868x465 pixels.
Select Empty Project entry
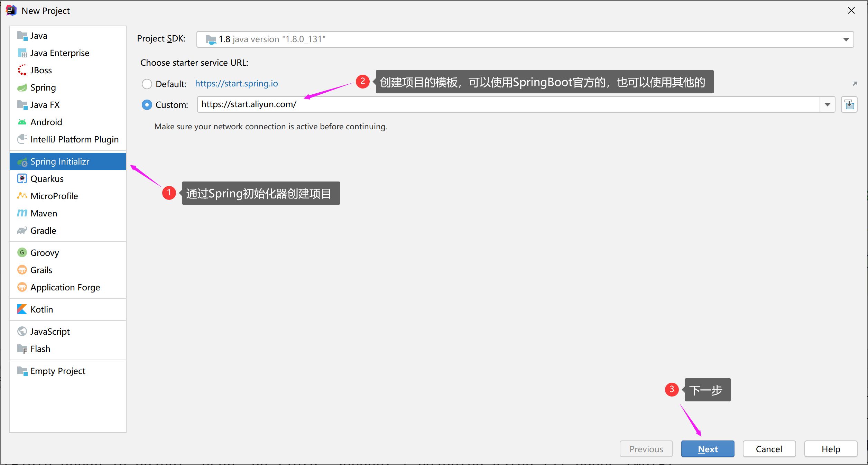(x=68, y=371)
